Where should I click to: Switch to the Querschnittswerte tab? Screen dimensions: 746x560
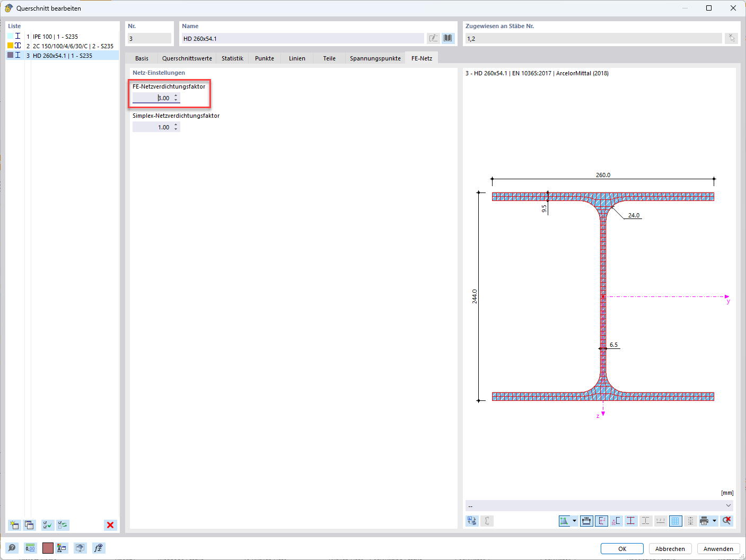(x=187, y=58)
